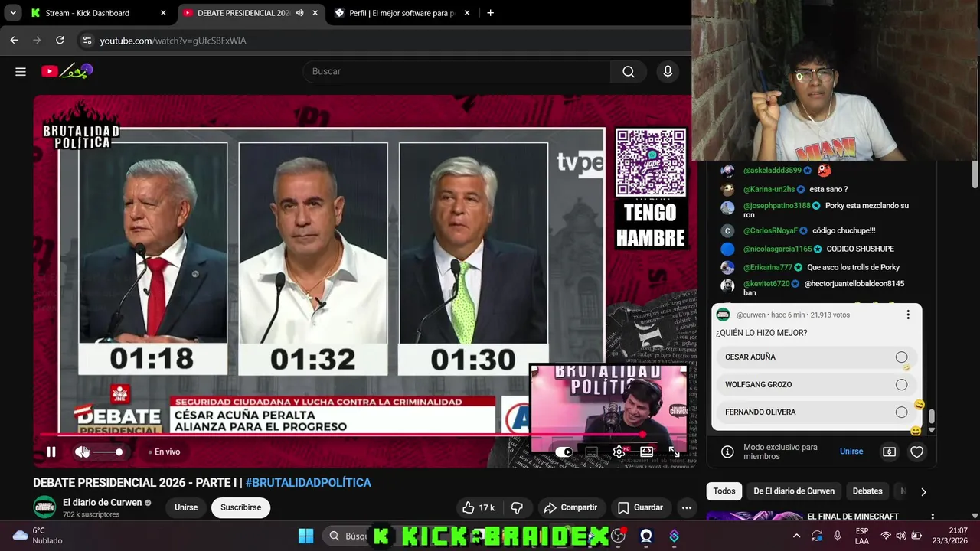Select the Todos filter chip
The image size is (980, 551).
point(724,491)
